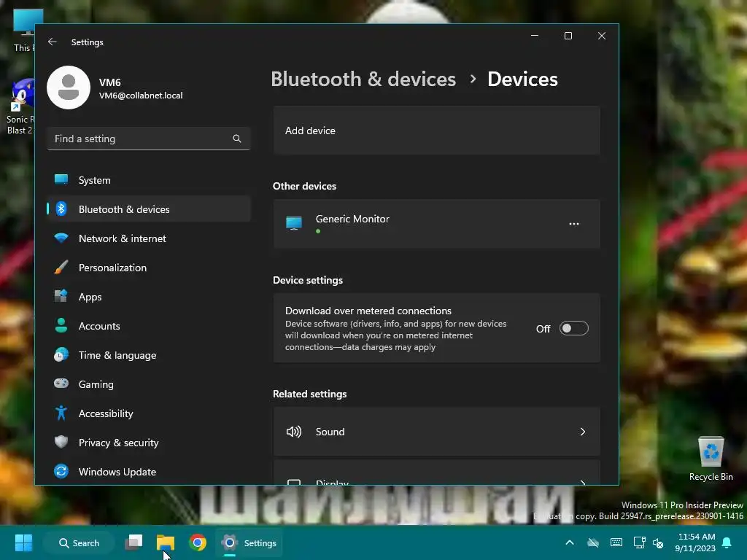
Task: Select Bluetooth & devices in sidebar
Action: coord(149,209)
